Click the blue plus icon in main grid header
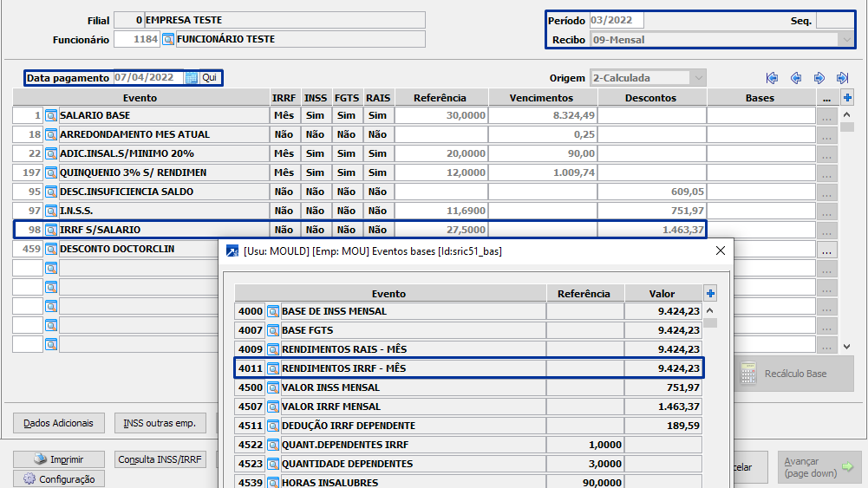Image resolution: width=868 pixels, height=488 pixels. [848, 98]
